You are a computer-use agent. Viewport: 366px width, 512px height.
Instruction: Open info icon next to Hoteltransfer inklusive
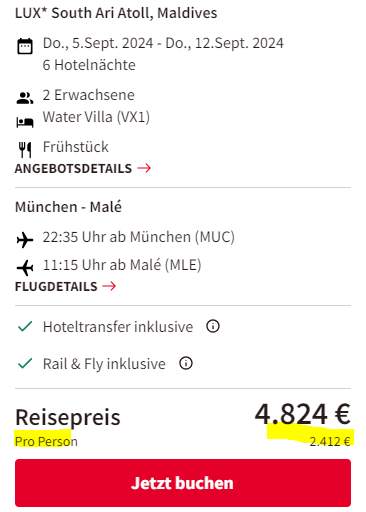coord(213,326)
